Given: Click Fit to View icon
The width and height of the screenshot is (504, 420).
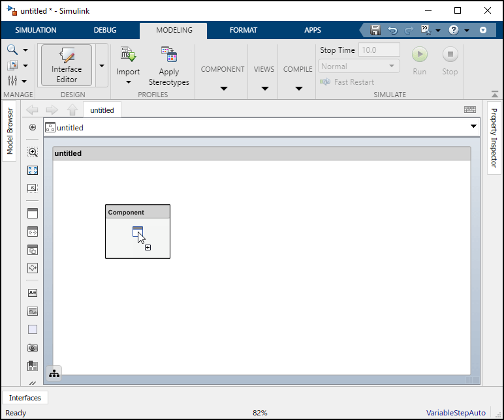Looking at the screenshot, I should tap(33, 170).
